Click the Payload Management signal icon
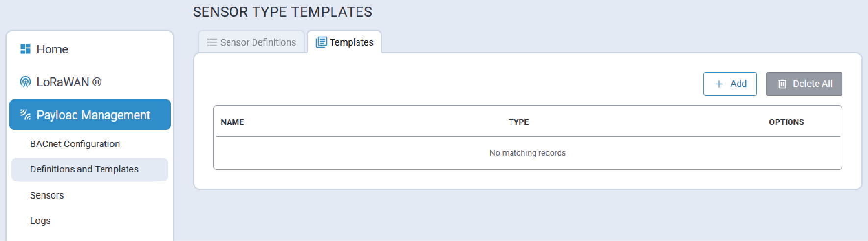Viewport: 868px width, 241px height. (x=25, y=115)
